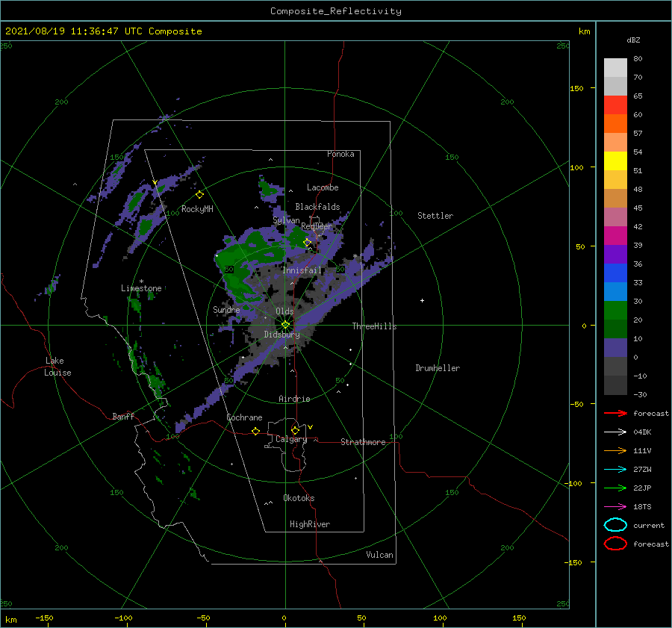Viewport: 672px width, 628px height.
Task: Click the current legend label
Action: click(x=649, y=526)
